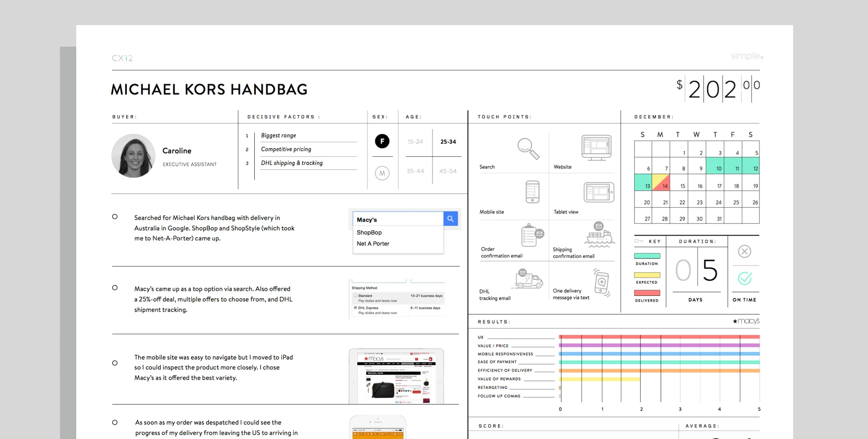
Task: Click the grey X not-on-time icon
Action: coord(745,251)
